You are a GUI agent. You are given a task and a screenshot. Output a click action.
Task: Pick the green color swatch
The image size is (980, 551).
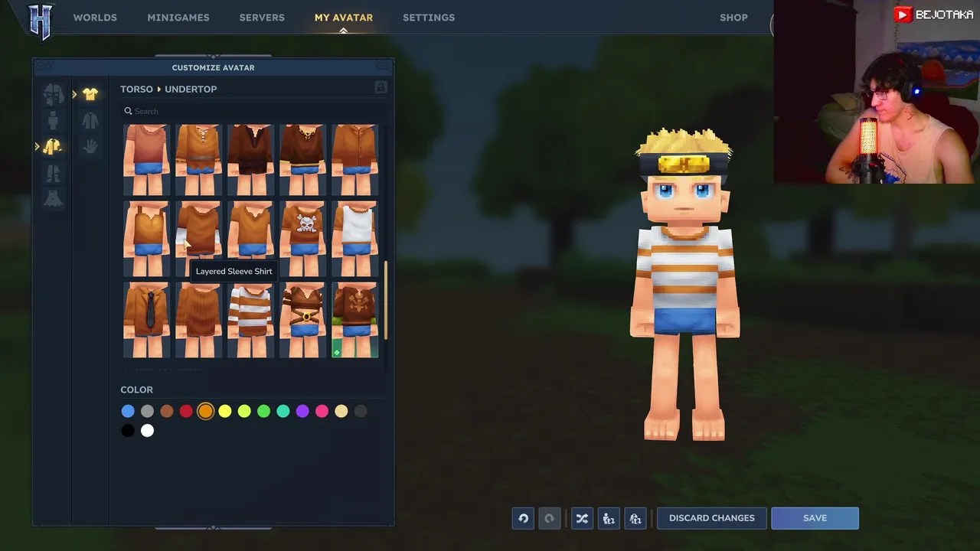(x=263, y=412)
